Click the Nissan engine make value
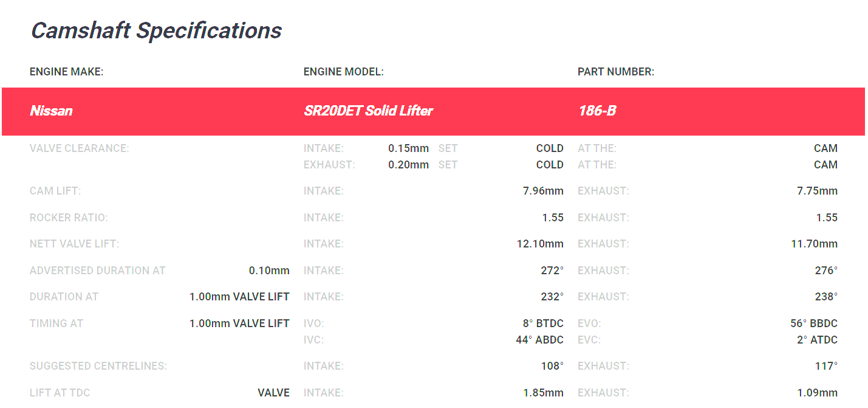The image size is (868, 408). pos(51,111)
